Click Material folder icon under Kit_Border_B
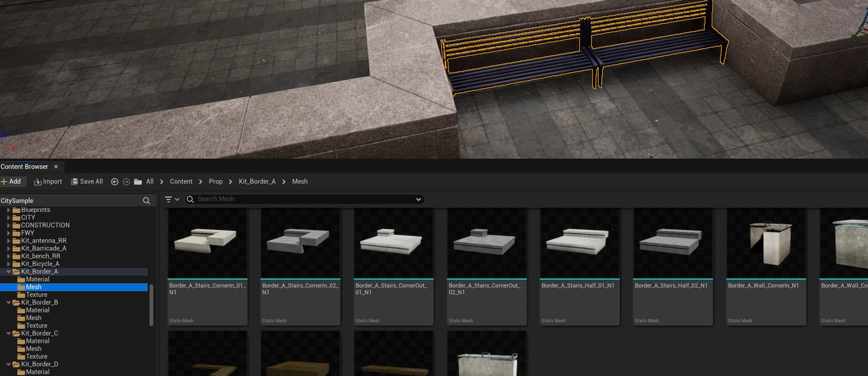 (21, 310)
